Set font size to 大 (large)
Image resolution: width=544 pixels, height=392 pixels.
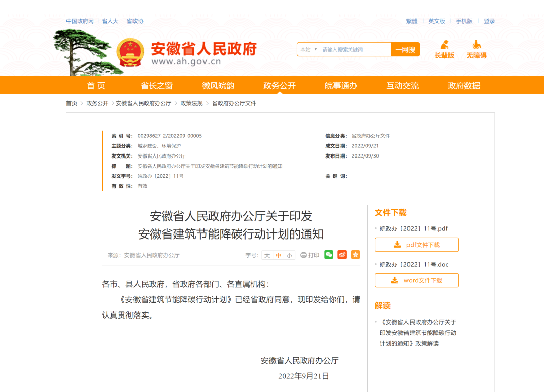pos(267,255)
